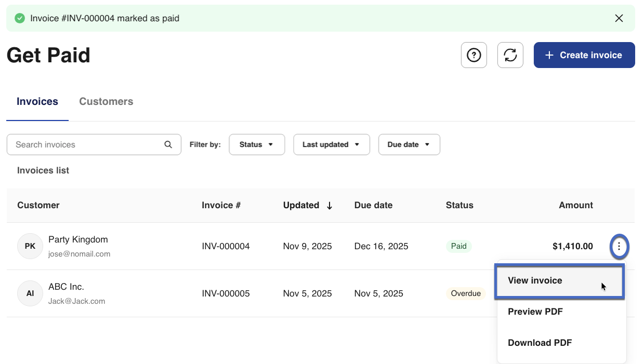Screen dimensions: 644x364
Task: Click the refresh invoices icon
Action: point(510,55)
